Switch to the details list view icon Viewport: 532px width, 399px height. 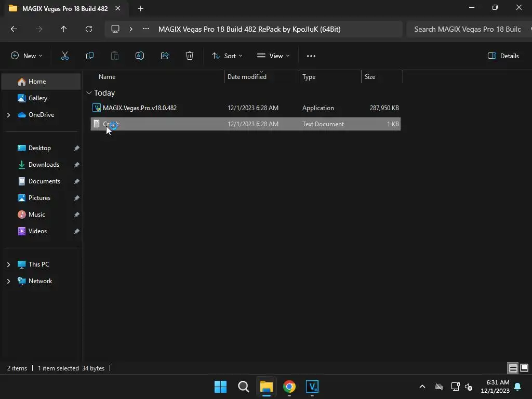pyautogui.click(x=513, y=368)
